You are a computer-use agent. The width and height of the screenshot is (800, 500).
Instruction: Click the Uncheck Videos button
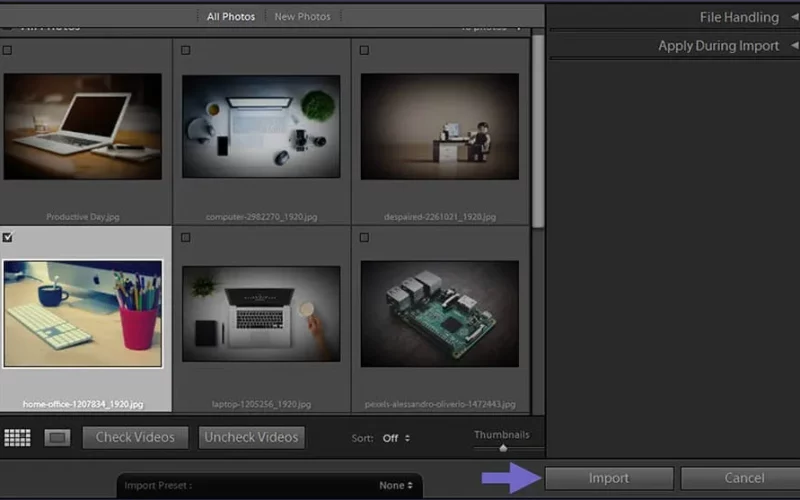pos(252,438)
